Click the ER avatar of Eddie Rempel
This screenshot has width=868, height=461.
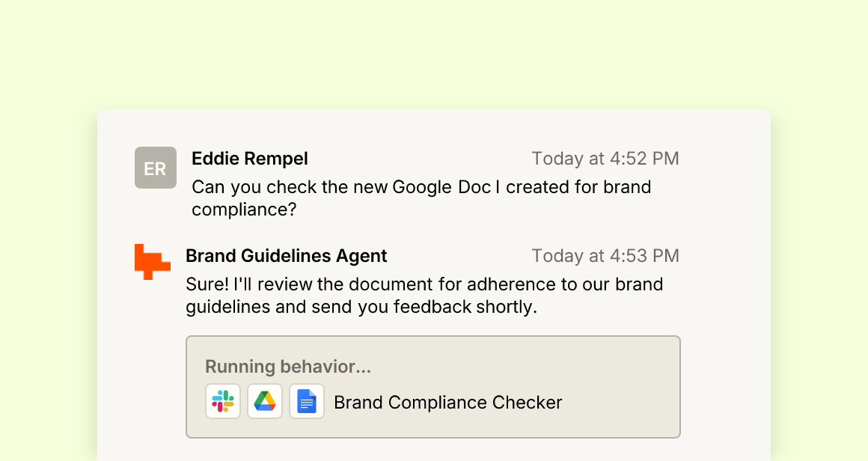pyautogui.click(x=156, y=168)
